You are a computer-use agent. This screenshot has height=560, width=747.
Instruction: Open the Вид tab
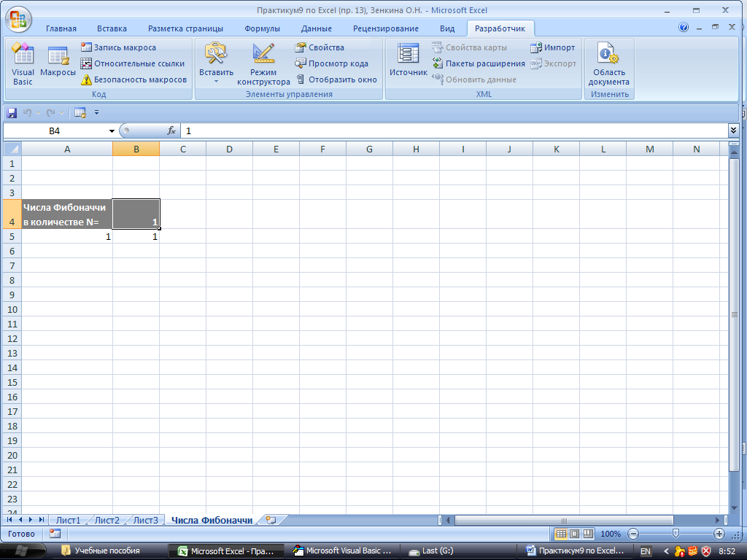coord(447,28)
